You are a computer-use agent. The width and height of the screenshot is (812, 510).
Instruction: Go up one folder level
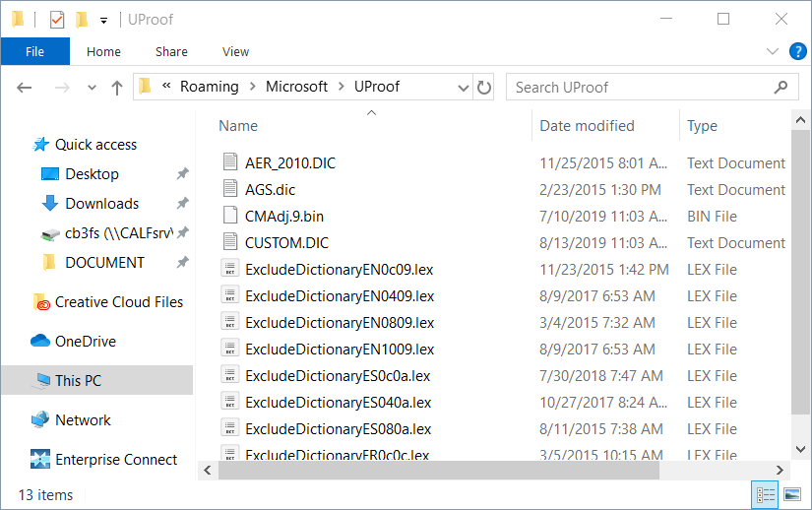tap(117, 88)
